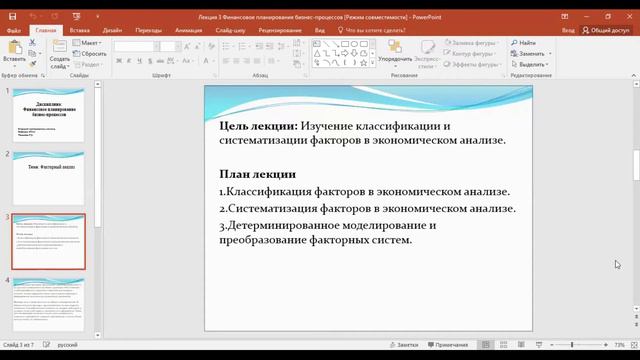This screenshot has height=360, width=640.
Task: Open the Файл tab
Action: point(13,31)
